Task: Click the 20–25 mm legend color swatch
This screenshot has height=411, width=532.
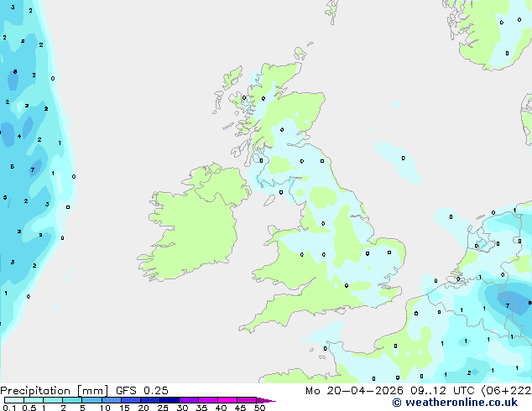Action: pyautogui.click(x=149, y=400)
